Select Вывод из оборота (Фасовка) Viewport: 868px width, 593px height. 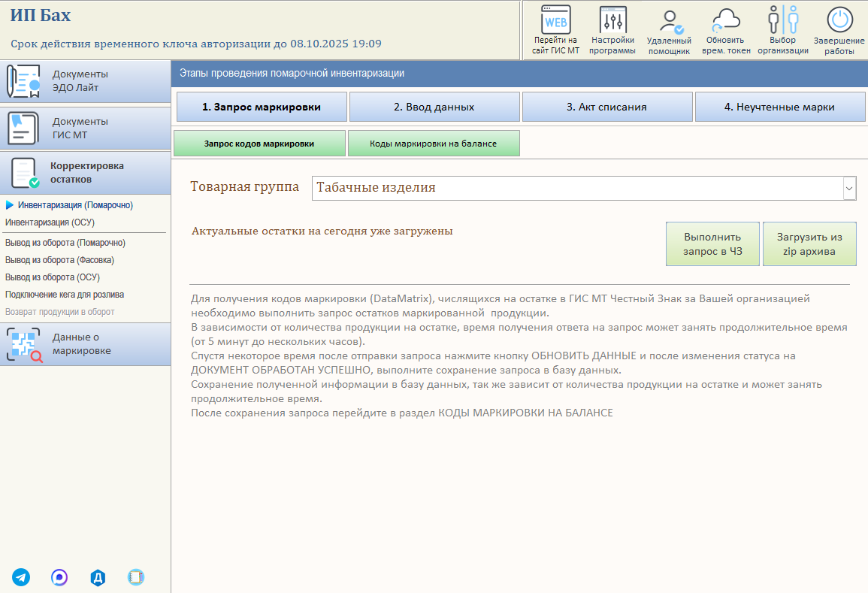(60, 260)
